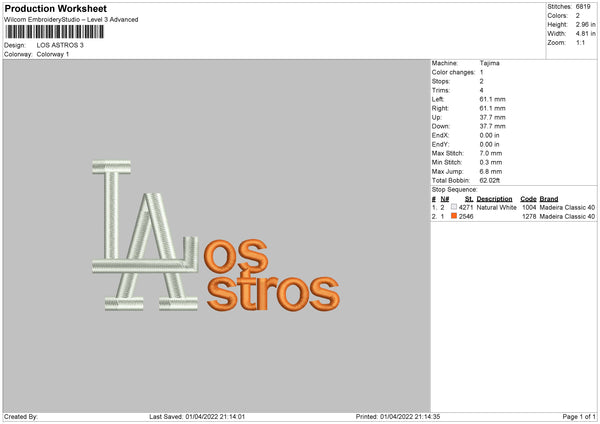600x424 pixels.
Task: Click the 'Brand' column header
Action: [x=549, y=199]
